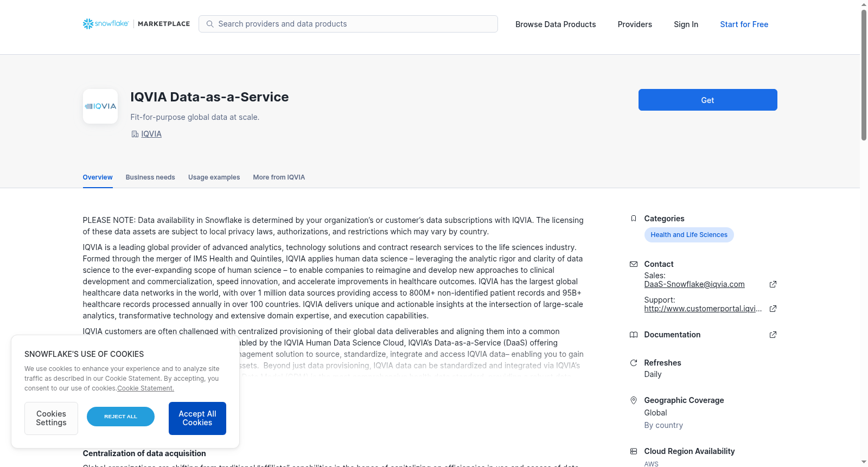Click the IQVIA provider logo thumbnail
Image resolution: width=868 pixels, height=467 pixels.
[x=100, y=106]
